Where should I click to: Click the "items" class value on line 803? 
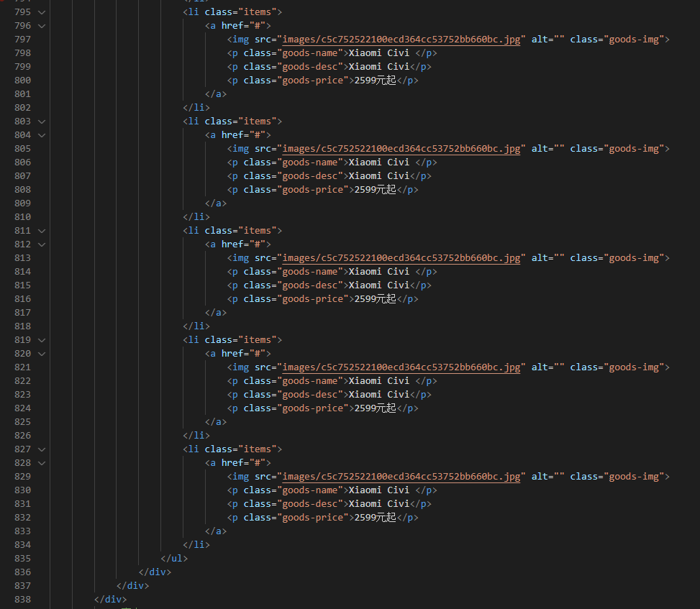click(x=258, y=122)
